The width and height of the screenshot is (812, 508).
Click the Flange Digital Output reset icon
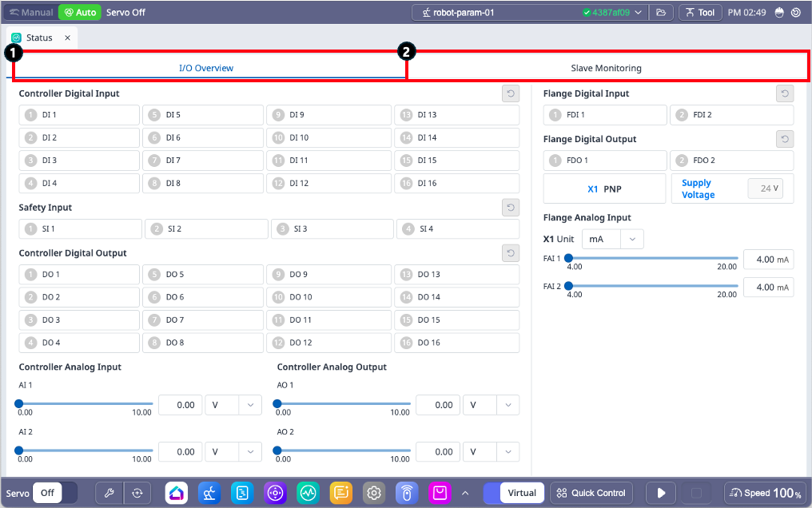(x=785, y=140)
